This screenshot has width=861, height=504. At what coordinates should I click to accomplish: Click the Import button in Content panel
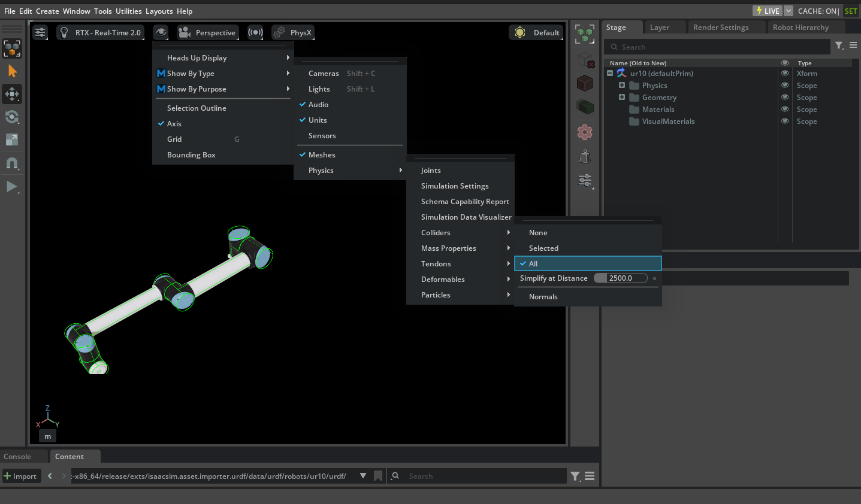coord(20,476)
